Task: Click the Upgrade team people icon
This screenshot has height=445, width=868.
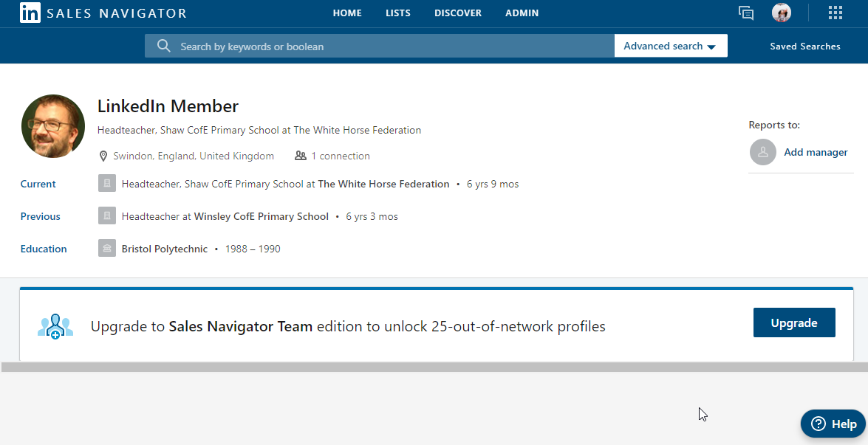Action: pos(55,326)
